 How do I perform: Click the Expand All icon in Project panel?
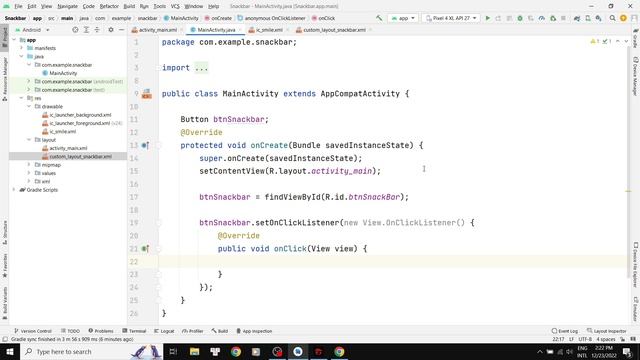pos(86,30)
